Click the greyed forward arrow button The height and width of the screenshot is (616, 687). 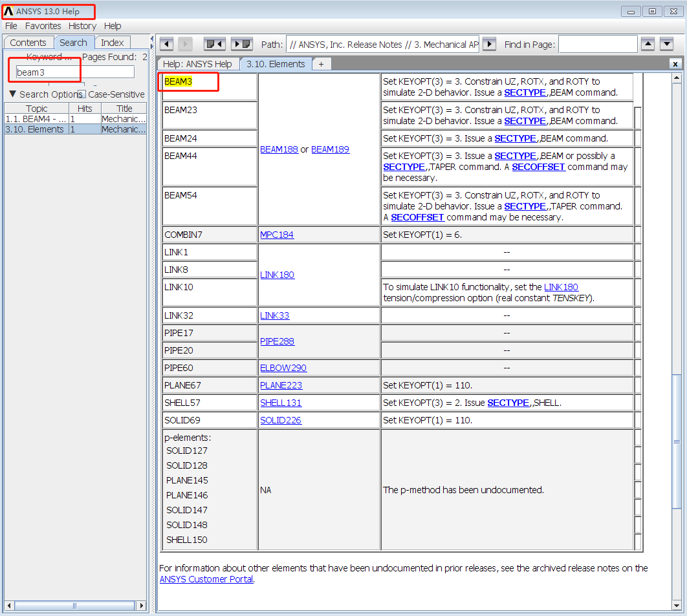(185, 44)
